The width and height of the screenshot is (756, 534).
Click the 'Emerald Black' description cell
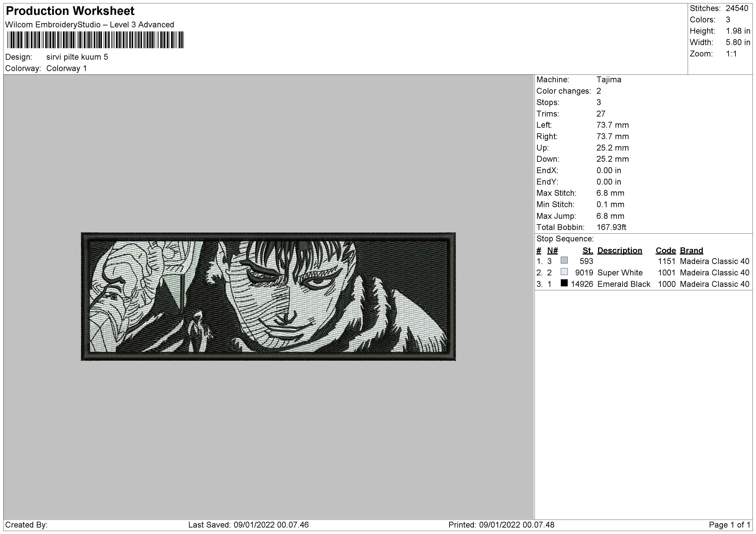624,284
